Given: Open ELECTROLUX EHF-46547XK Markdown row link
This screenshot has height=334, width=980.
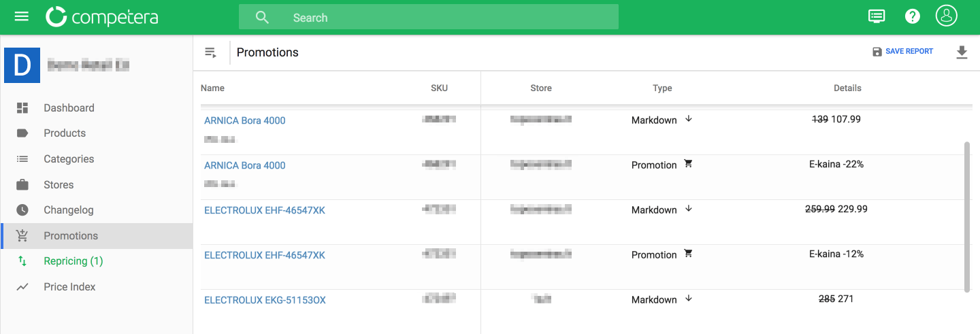Looking at the screenshot, I should click(265, 210).
